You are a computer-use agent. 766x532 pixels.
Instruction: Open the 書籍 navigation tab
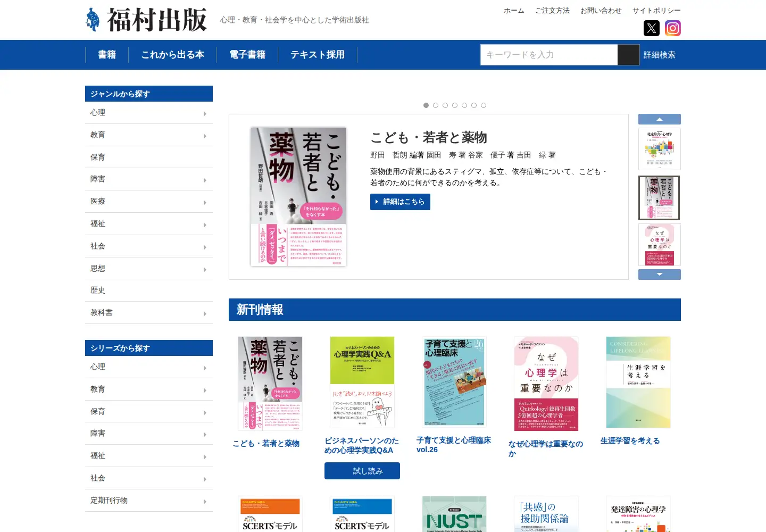(107, 55)
